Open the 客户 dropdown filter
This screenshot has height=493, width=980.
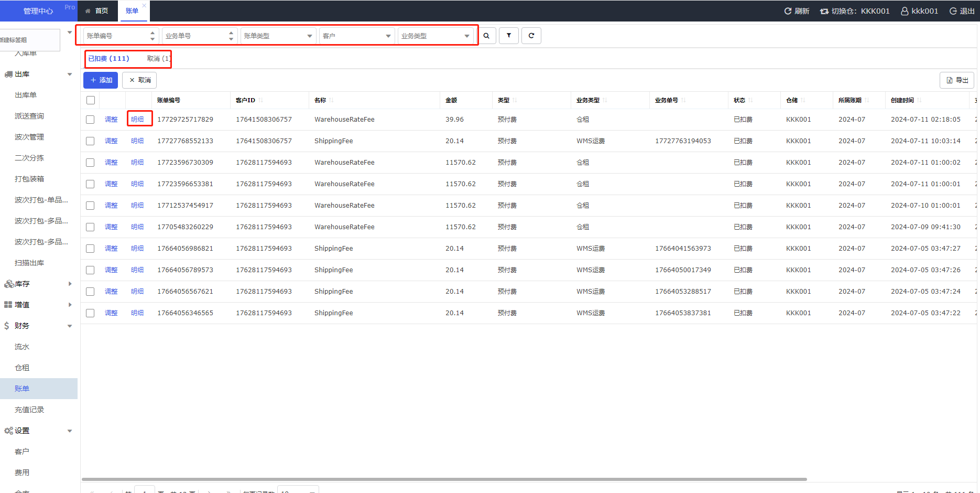[357, 36]
